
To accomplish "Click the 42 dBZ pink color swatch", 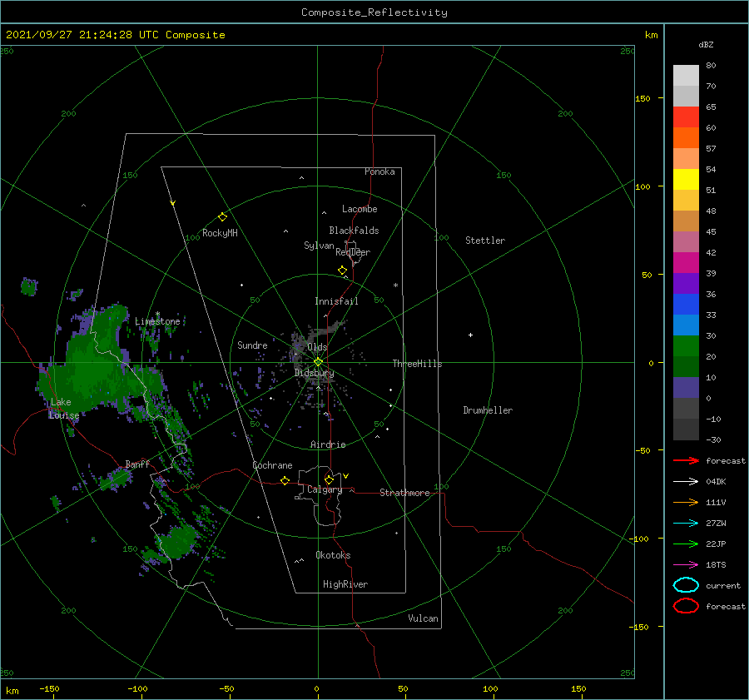I will coord(686,241).
